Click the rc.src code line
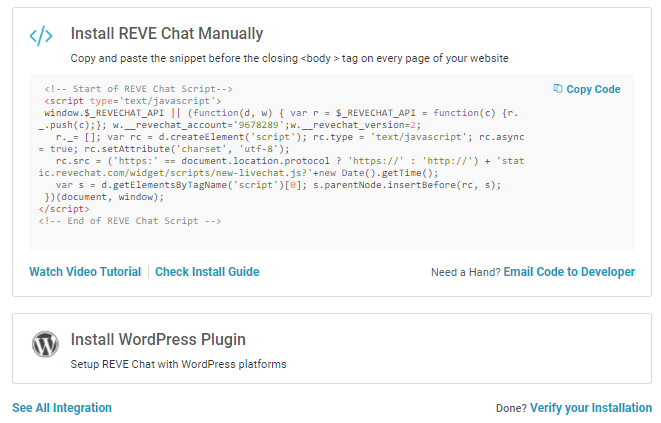Image resolution: width=661 pixels, height=423 pixels. click(280, 161)
